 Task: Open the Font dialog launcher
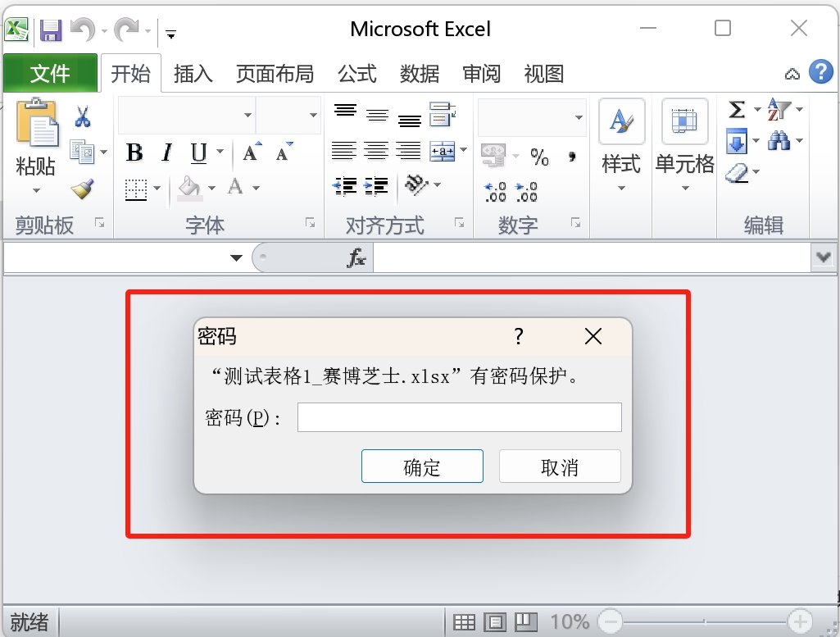(310, 222)
